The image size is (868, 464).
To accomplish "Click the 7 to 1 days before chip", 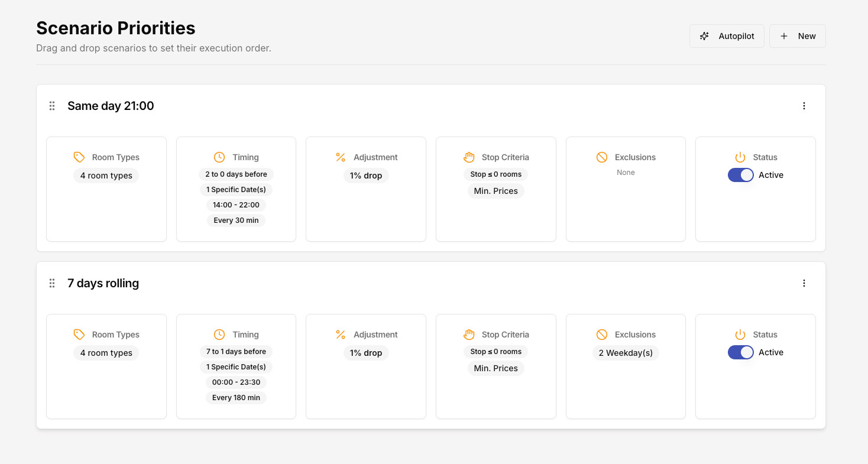I will (236, 352).
